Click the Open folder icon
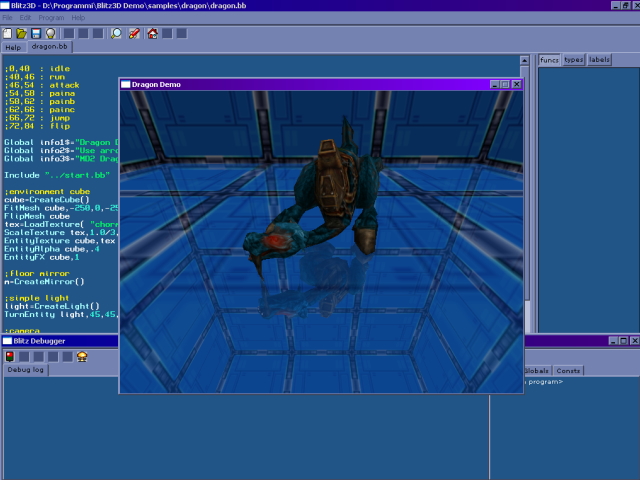 [x=22, y=33]
